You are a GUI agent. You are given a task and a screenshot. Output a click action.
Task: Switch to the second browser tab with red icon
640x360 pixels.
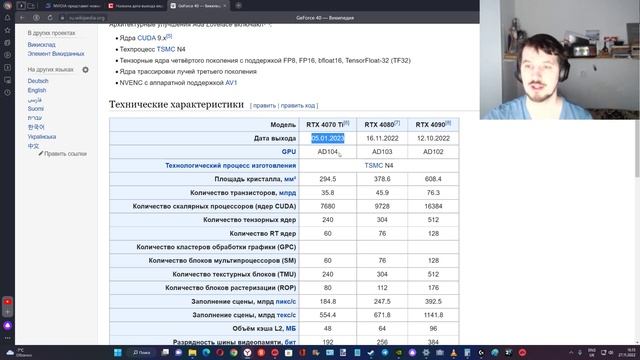tap(135, 6)
